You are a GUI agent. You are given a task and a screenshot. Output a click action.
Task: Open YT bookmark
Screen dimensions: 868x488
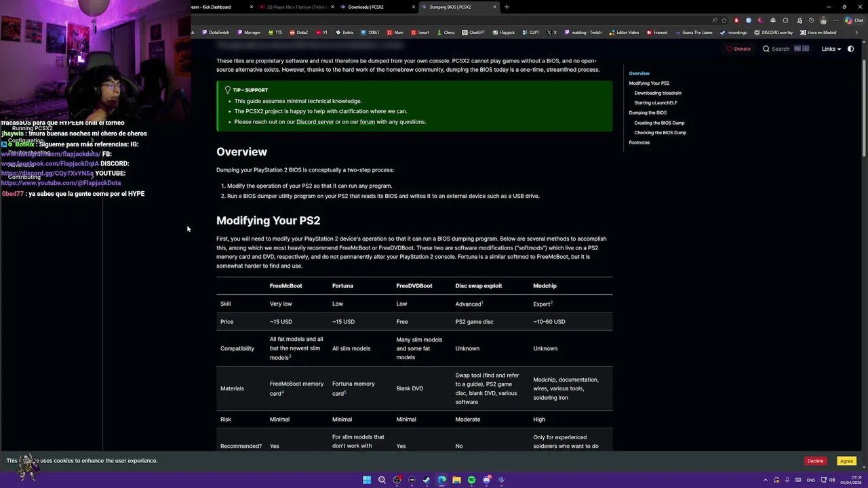point(321,33)
